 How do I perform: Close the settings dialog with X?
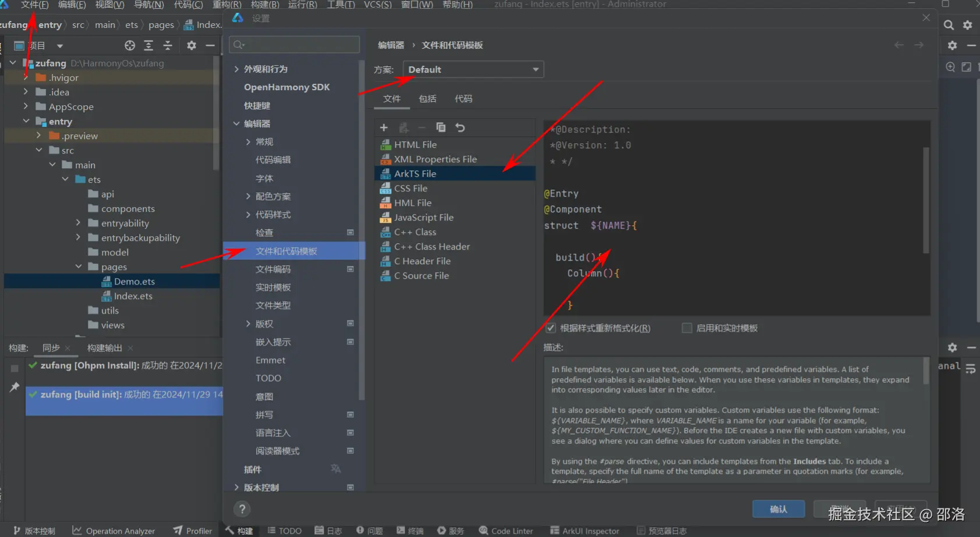pos(926,18)
